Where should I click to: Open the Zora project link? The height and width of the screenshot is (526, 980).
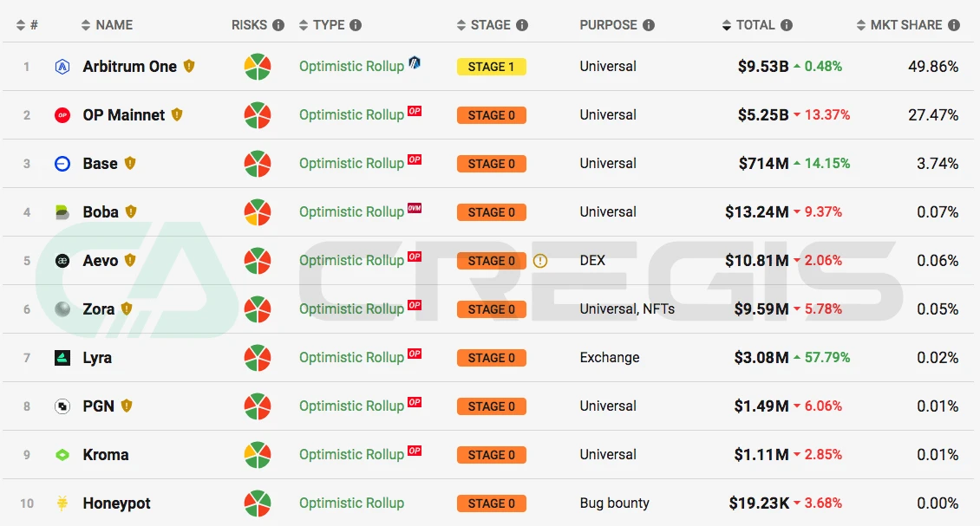coord(98,309)
